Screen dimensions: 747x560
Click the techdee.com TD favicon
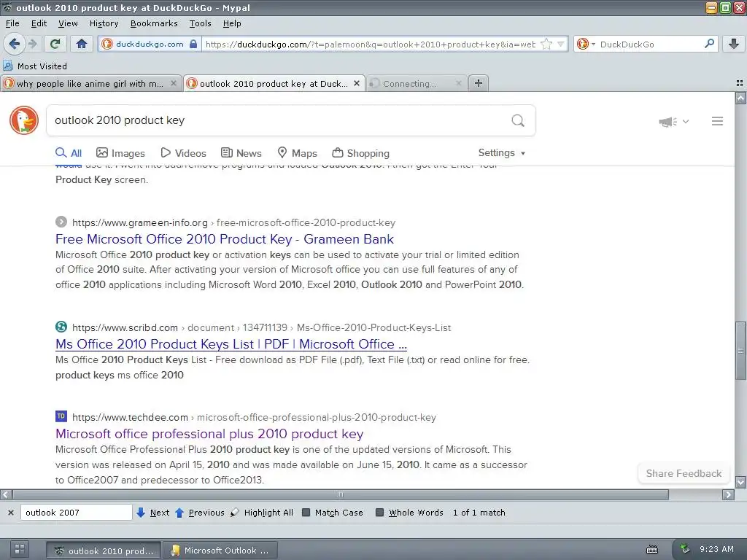point(61,416)
